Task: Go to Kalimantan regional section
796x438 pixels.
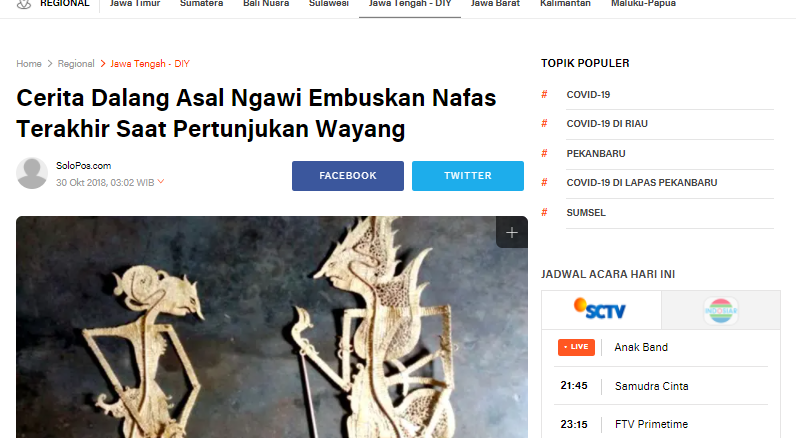Action: coord(565,4)
